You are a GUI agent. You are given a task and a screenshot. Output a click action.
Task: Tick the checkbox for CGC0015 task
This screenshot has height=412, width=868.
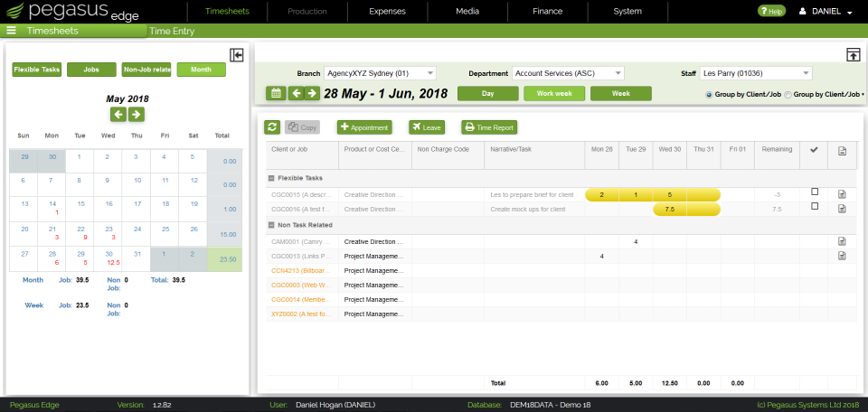(815, 192)
